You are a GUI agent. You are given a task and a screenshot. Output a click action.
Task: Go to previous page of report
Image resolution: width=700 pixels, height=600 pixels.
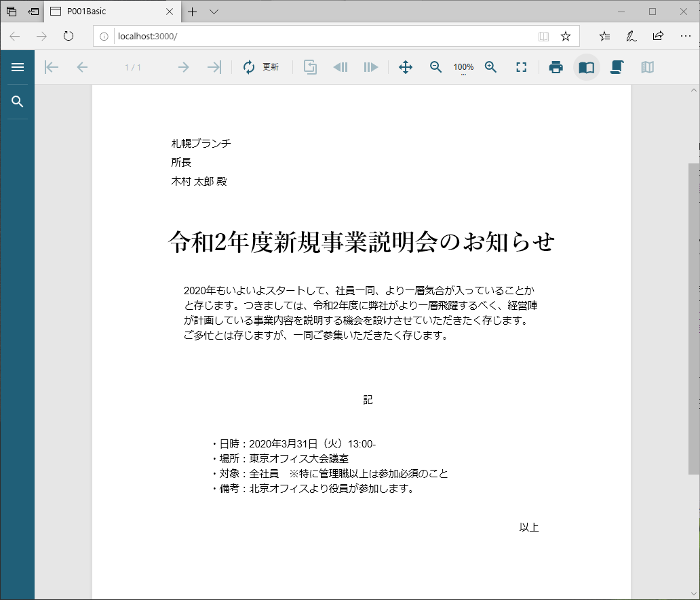[82, 67]
